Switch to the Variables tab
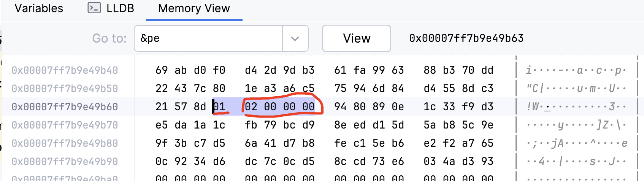This screenshot has width=644, height=181. (39, 8)
